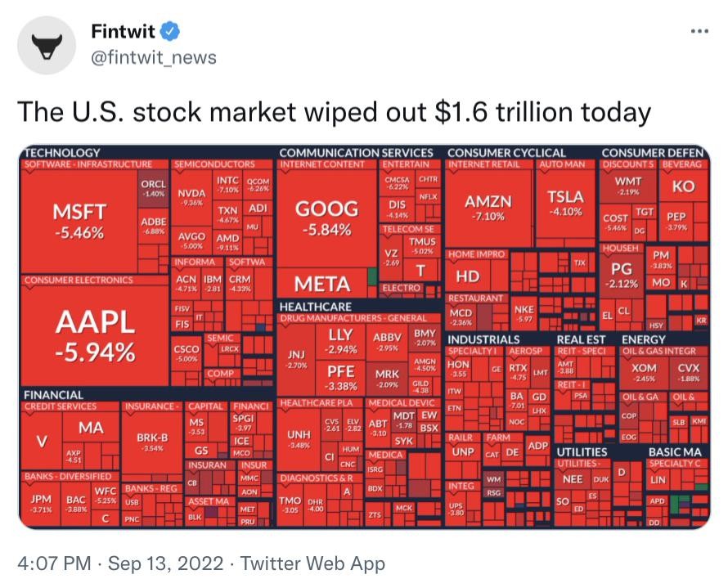Click the MSFT -5.46% tile

78,221
